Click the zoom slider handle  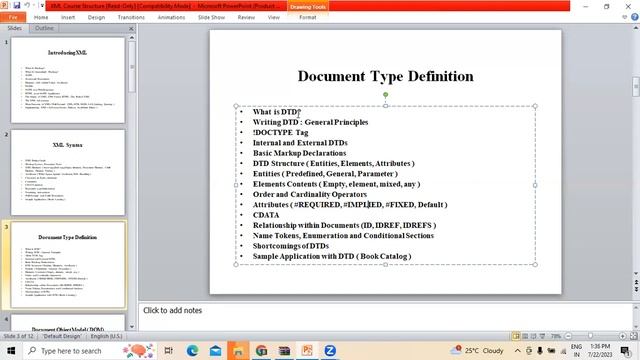click(x=590, y=336)
